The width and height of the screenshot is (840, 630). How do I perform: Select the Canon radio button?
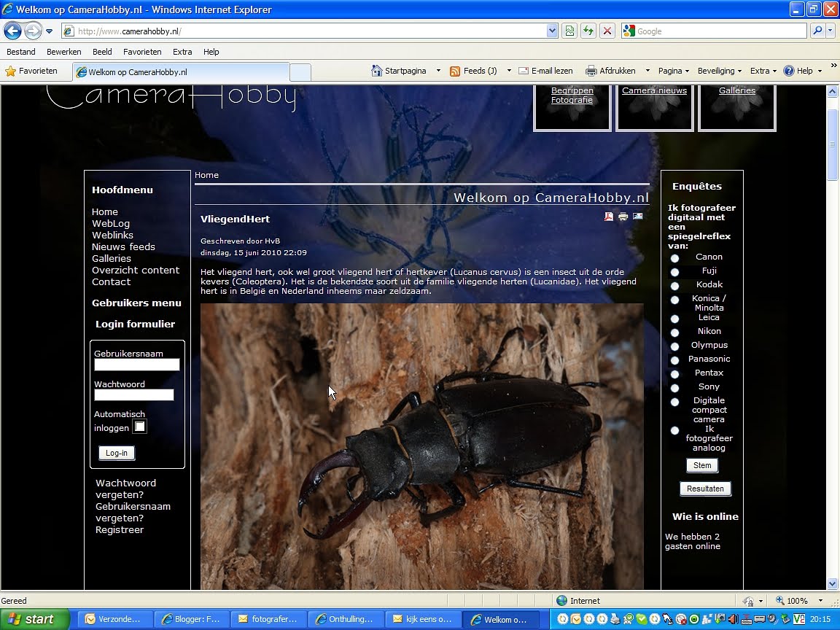coord(675,258)
